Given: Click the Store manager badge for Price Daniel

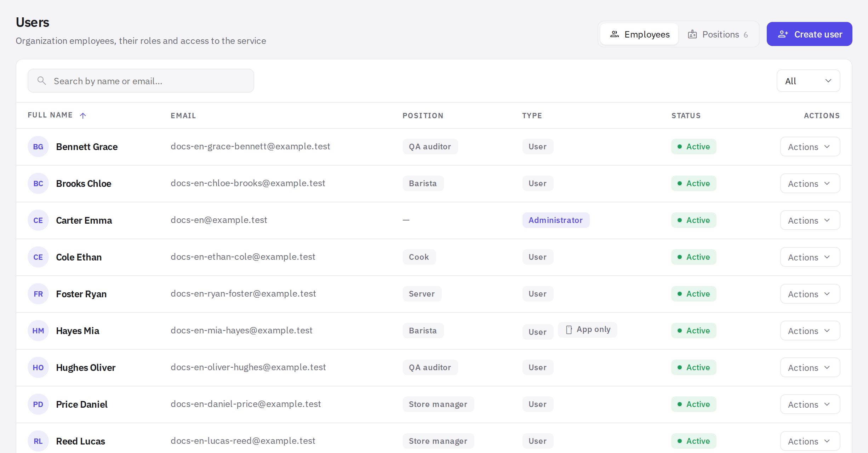Looking at the screenshot, I should click(438, 404).
